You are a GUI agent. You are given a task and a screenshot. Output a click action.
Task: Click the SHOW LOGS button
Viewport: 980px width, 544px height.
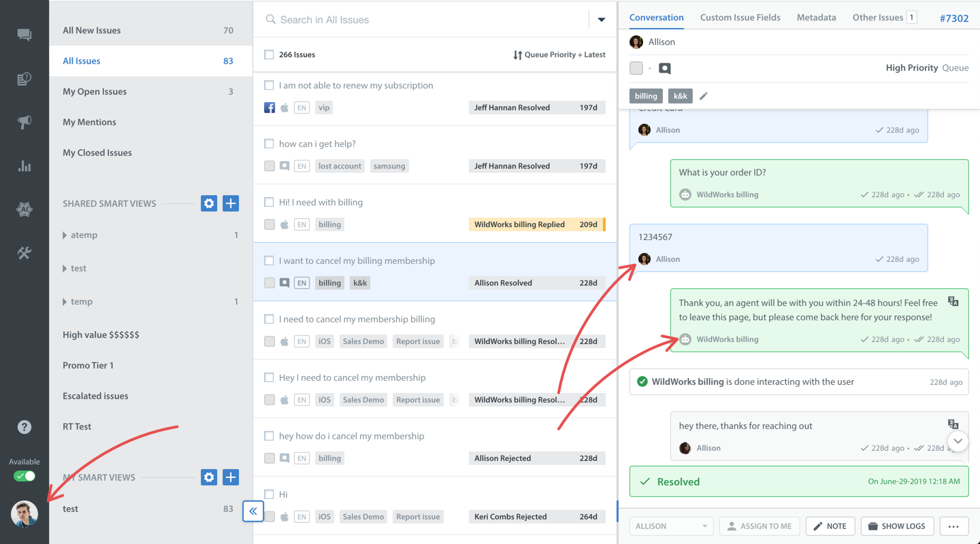coord(897,526)
